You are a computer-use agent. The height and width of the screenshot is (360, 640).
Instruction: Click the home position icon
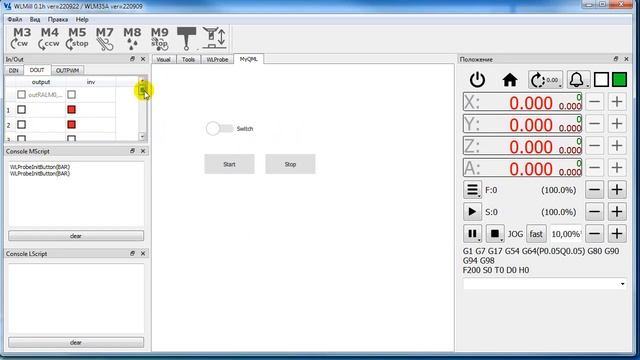[510, 80]
